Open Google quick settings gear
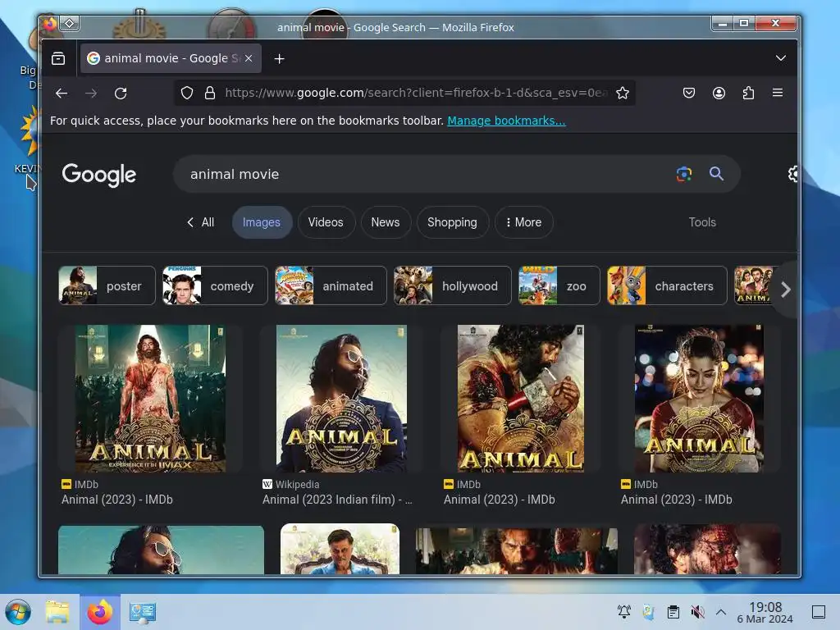 (x=792, y=174)
